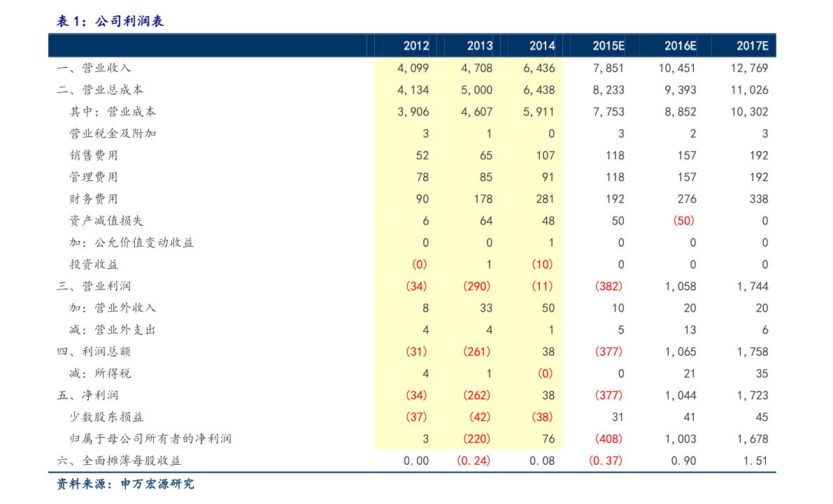This screenshot has width=833, height=504.
Task: Click the 2014 finance expense value 281
Action: (x=545, y=199)
